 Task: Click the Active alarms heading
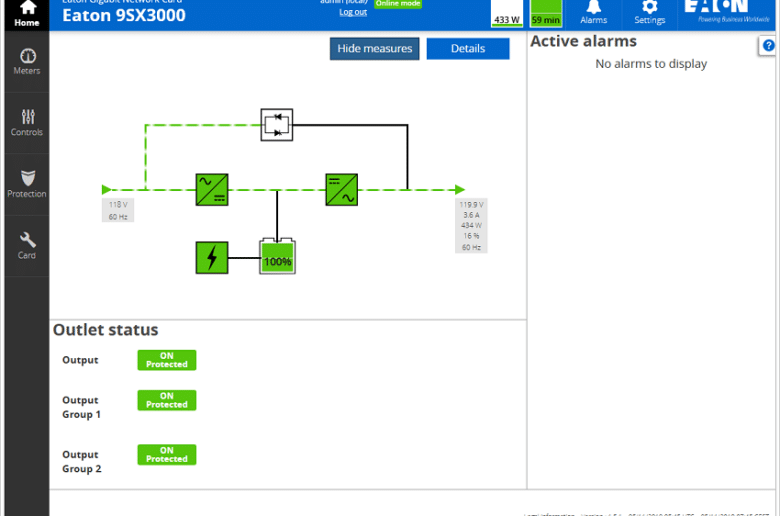(x=584, y=41)
